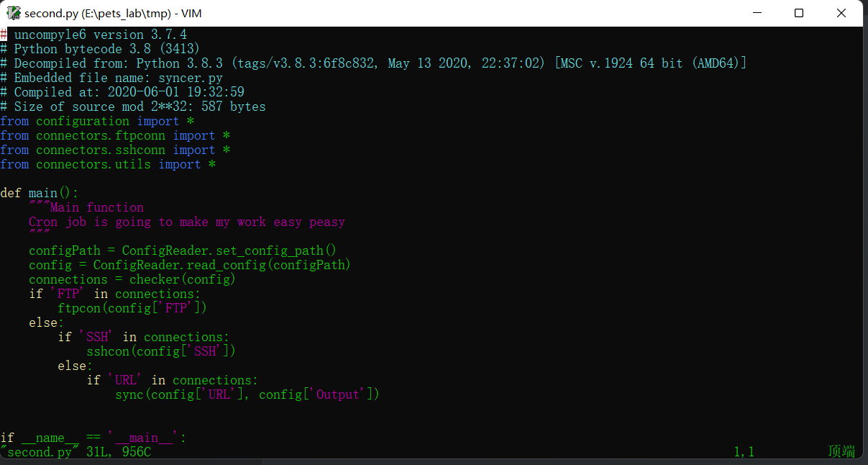Place cursor on 'from connectors.sshconn import *'

coord(115,150)
